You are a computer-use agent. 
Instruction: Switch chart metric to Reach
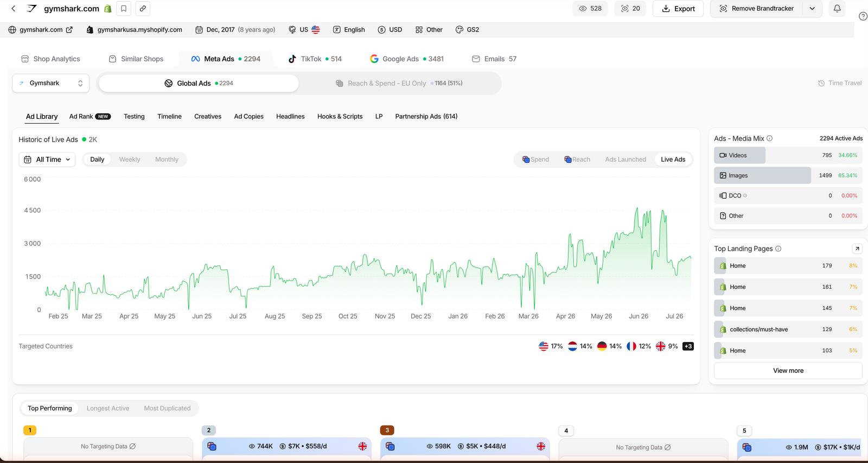pos(577,160)
